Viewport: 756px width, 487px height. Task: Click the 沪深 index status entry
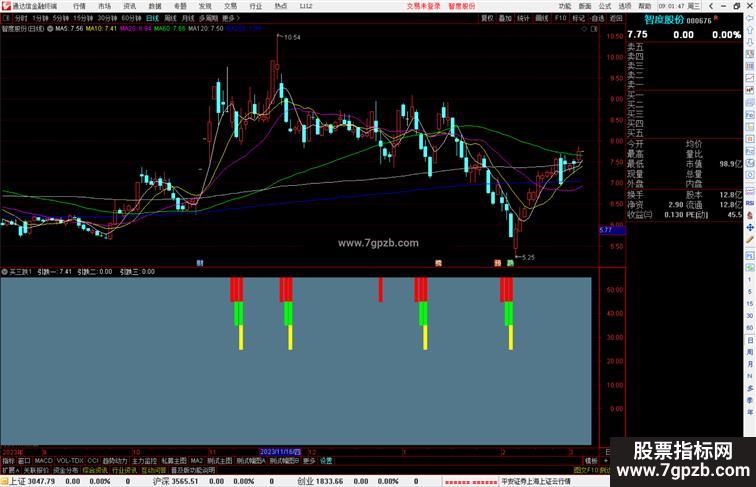[176, 481]
